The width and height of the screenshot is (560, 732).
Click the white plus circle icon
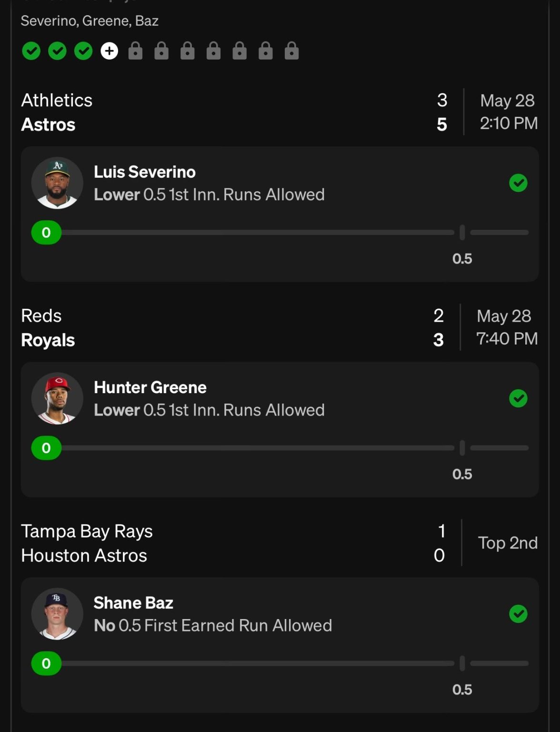[x=109, y=51]
